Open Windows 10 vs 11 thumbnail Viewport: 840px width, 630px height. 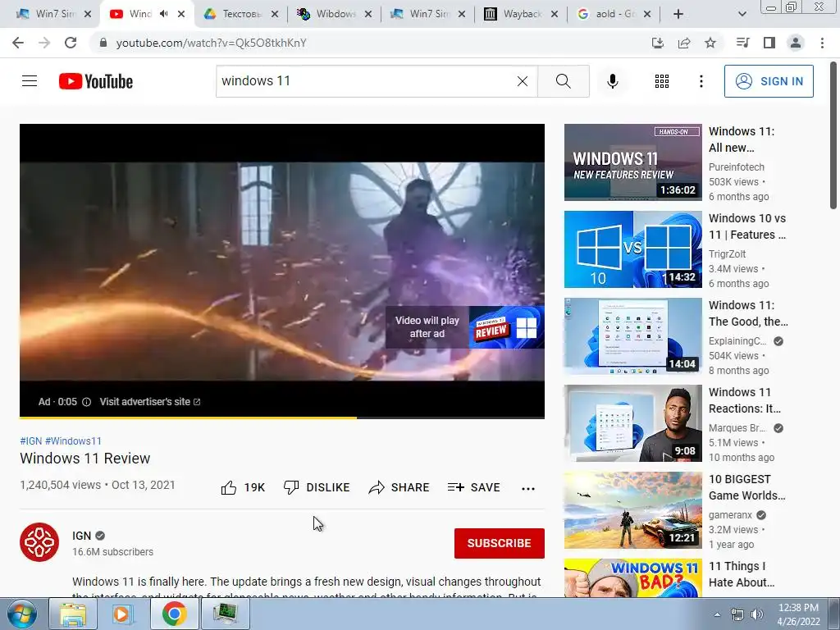[632, 249]
